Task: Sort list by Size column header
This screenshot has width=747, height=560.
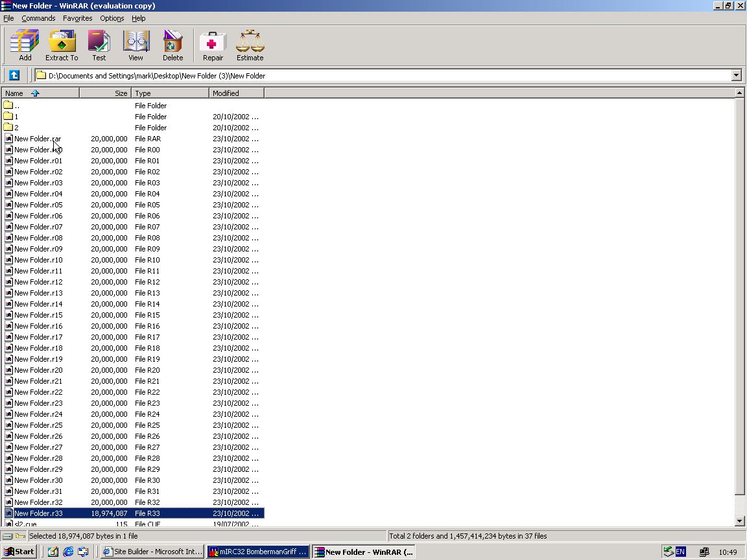Action: point(105,93)
